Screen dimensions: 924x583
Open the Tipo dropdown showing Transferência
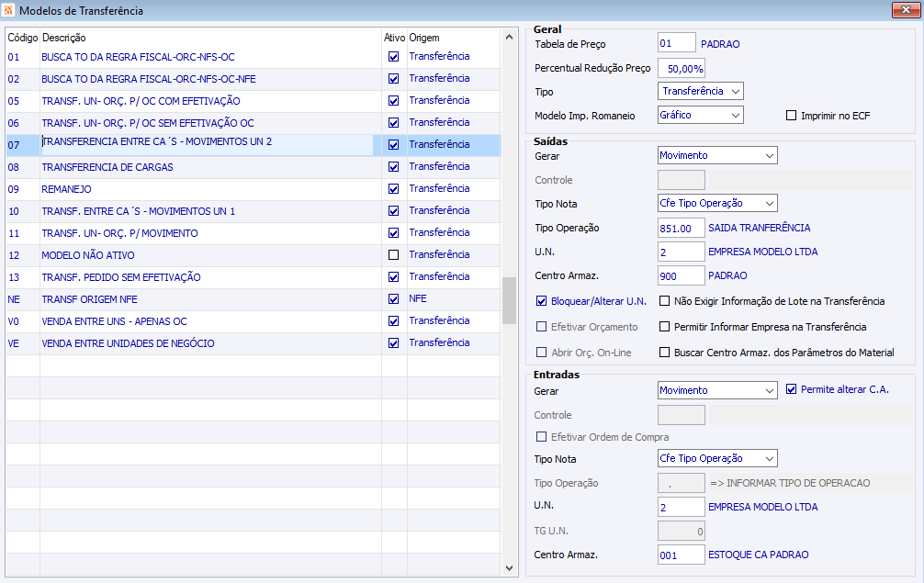[x=701, y=91]
